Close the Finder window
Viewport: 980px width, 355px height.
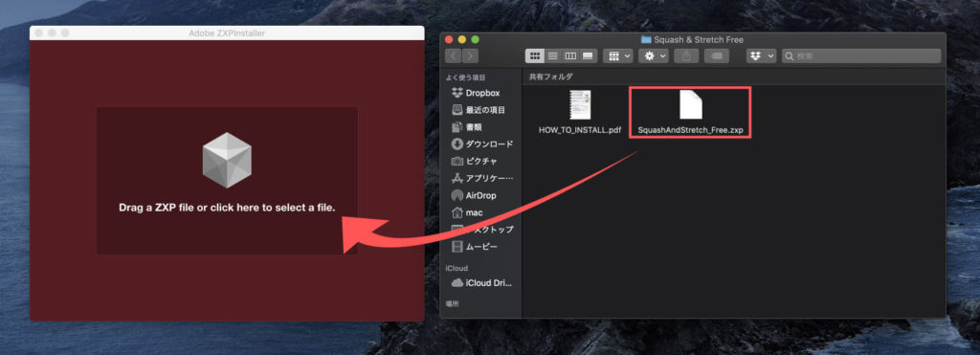[x=450, y=39]
